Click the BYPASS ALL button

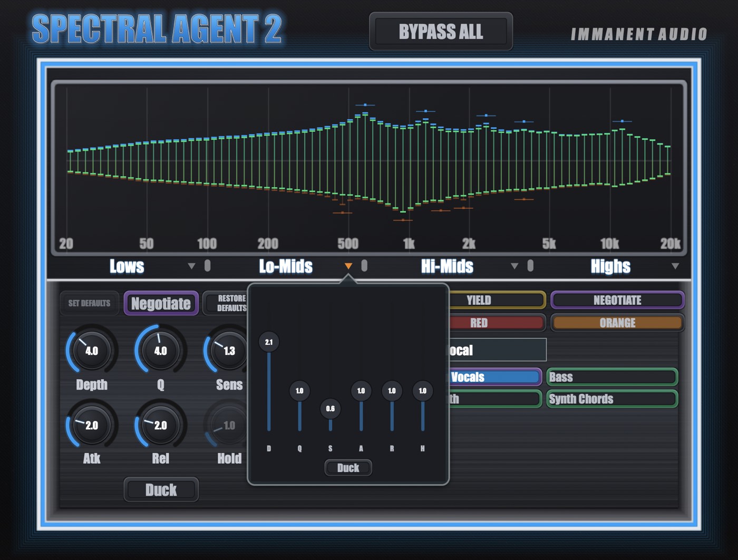coord(441,32)
